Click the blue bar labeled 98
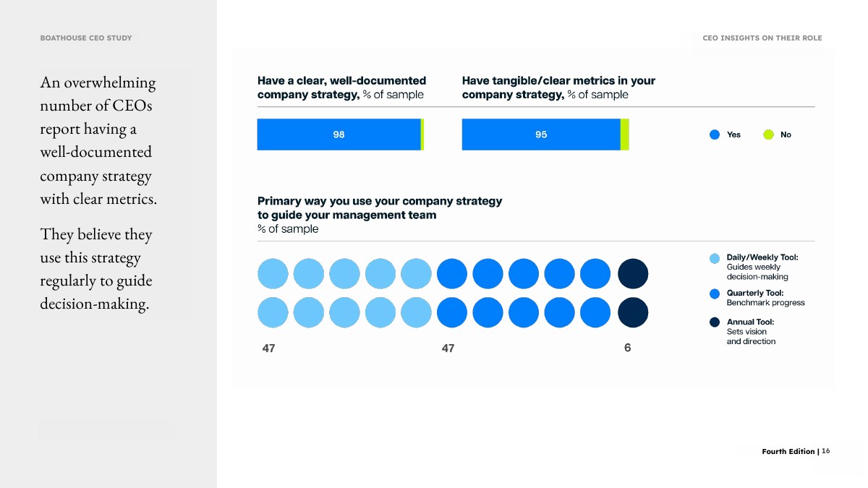The image size is (868, 488). pos(339,134)
